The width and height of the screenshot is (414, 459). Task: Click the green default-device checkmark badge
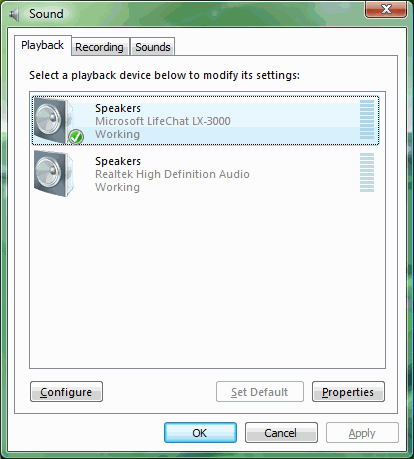tap(76, 137)
